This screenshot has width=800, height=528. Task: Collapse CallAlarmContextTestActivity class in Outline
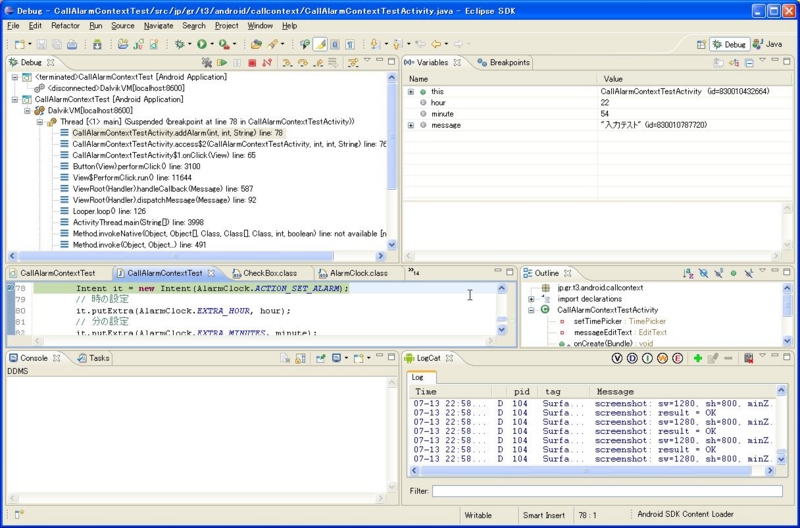(x=531, y=310)
